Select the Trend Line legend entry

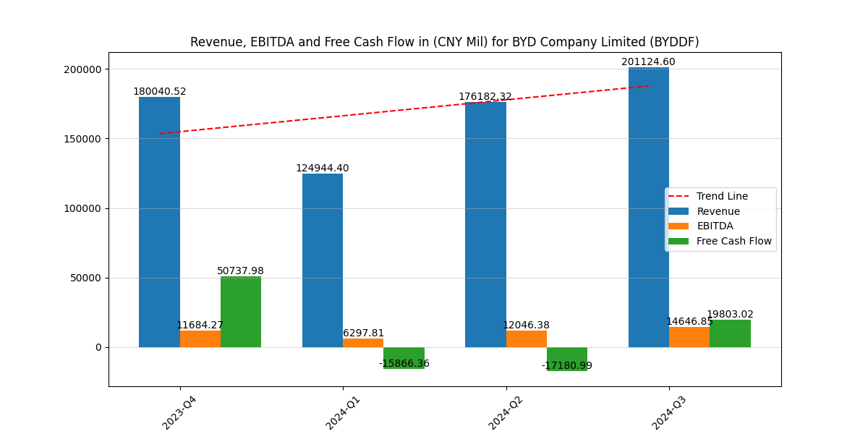click(x=721, y=195)
